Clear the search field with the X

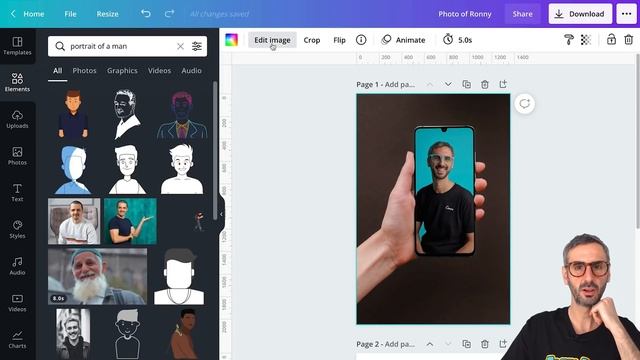tap(180, 46)
